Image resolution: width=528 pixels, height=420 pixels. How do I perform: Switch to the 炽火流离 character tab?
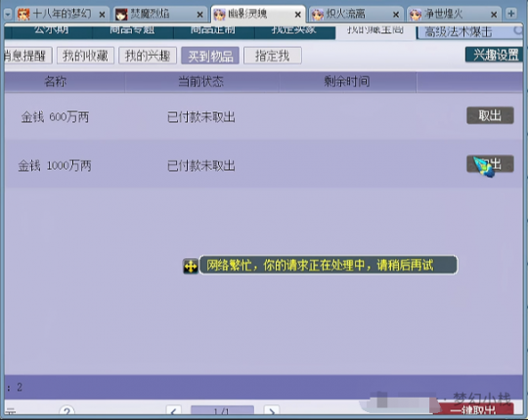(356, 14)
